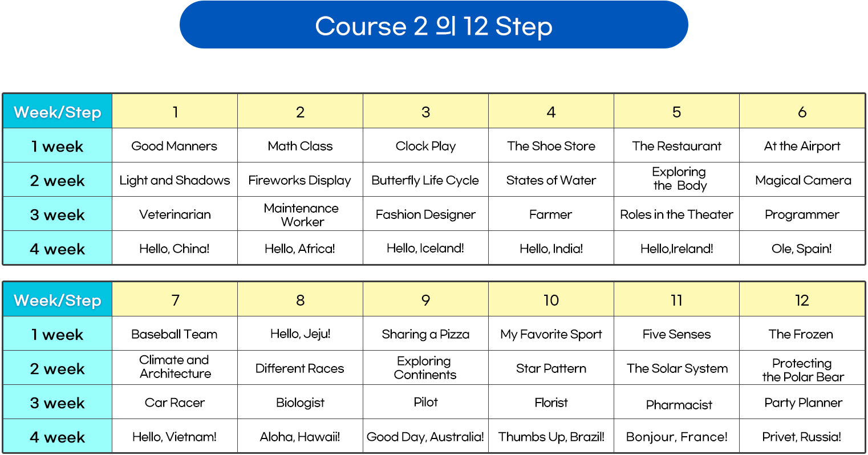Click the Course 2 12 Step banner
Image resolution: width=868 pixels, height=455 pixels.
pos(433,26)
